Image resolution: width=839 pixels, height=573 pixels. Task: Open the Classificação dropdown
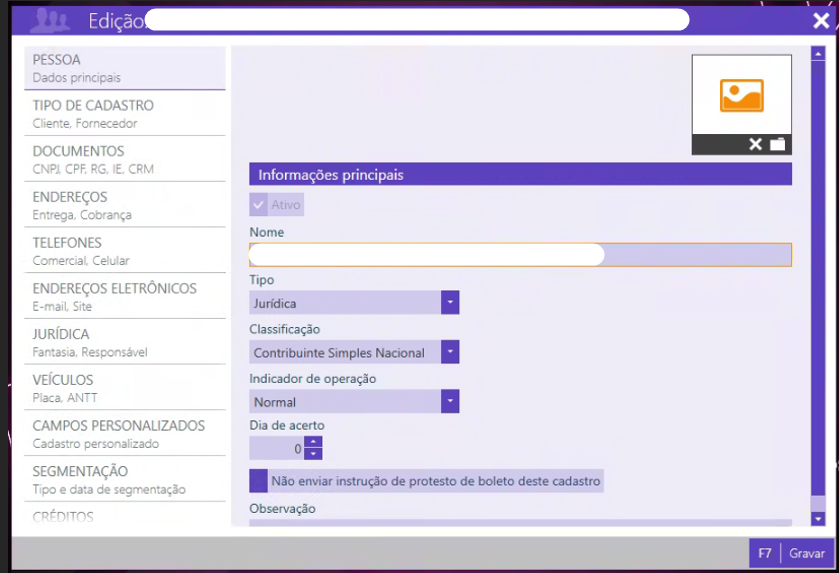(450, 352)
